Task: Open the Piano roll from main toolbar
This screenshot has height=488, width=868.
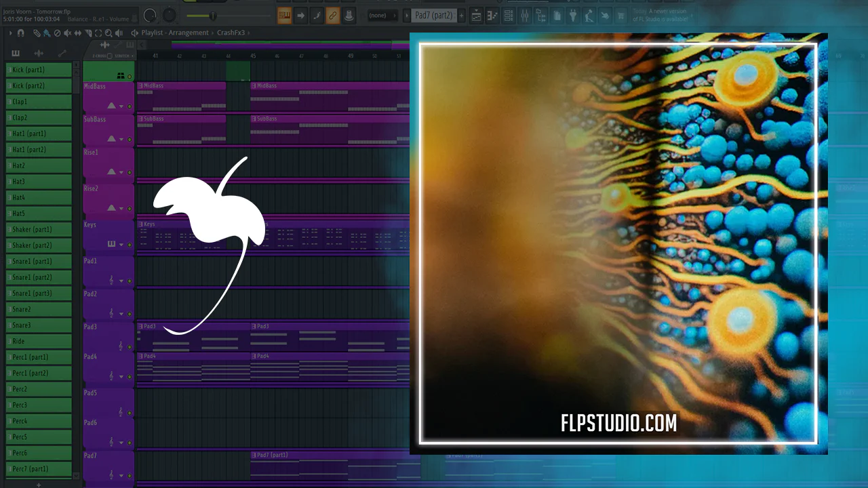Action: click(492, 16)
